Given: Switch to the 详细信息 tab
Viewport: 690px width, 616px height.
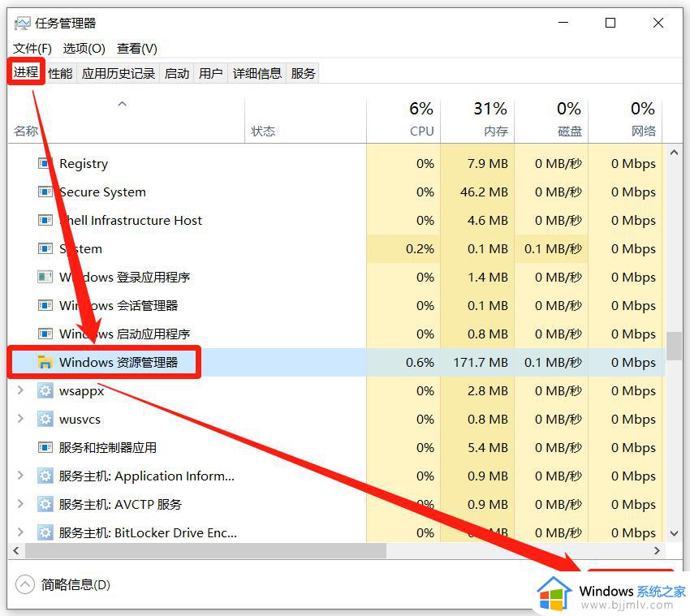Looking at the screenshot, I should 257,74.
